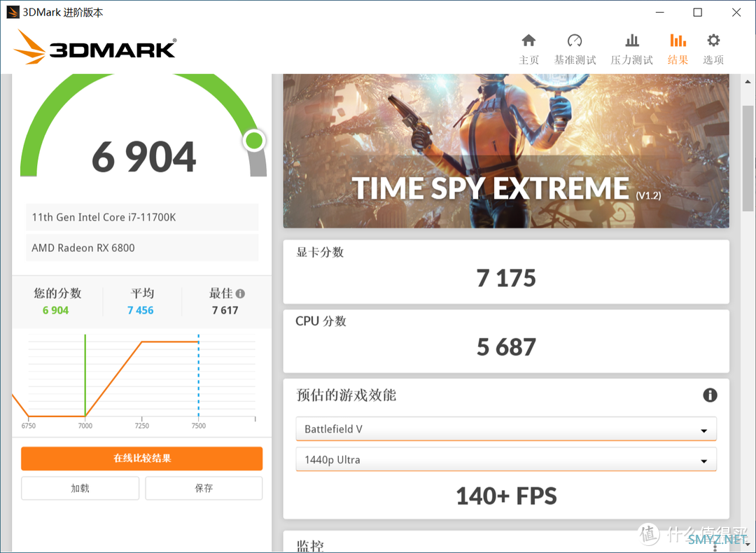
Task: Click the CPU score 5 687
Action: click(x=506, y=347)
